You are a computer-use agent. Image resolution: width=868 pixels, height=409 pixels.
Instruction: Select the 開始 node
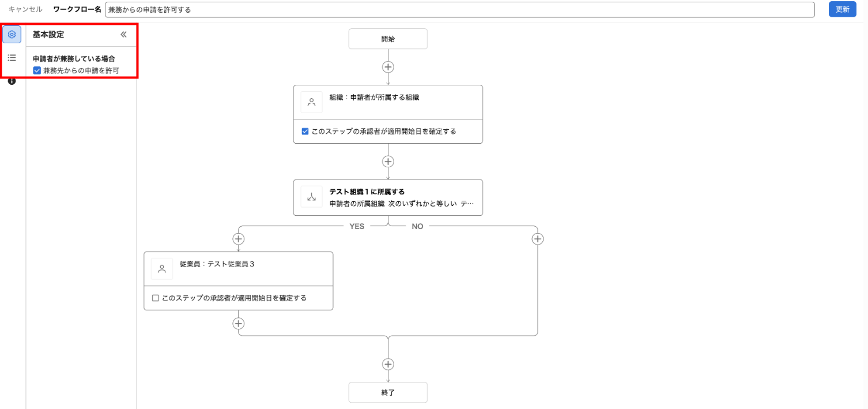coord(388,39)
